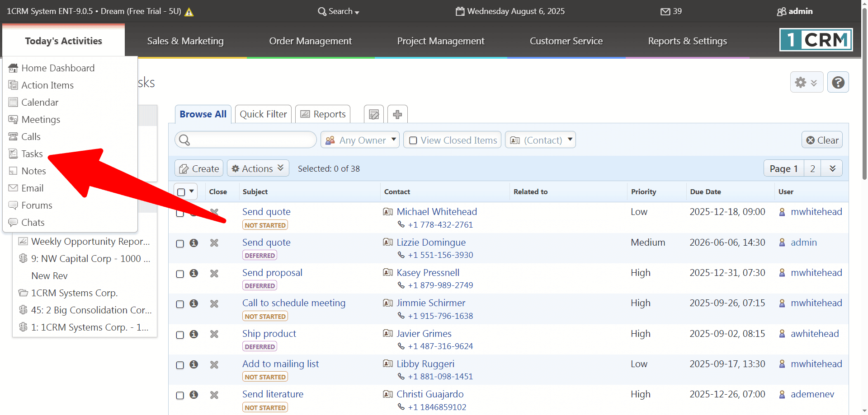Tick checkbox for Ship product row
This screenshot has width=868, height=415.
[x=180, y=335]
